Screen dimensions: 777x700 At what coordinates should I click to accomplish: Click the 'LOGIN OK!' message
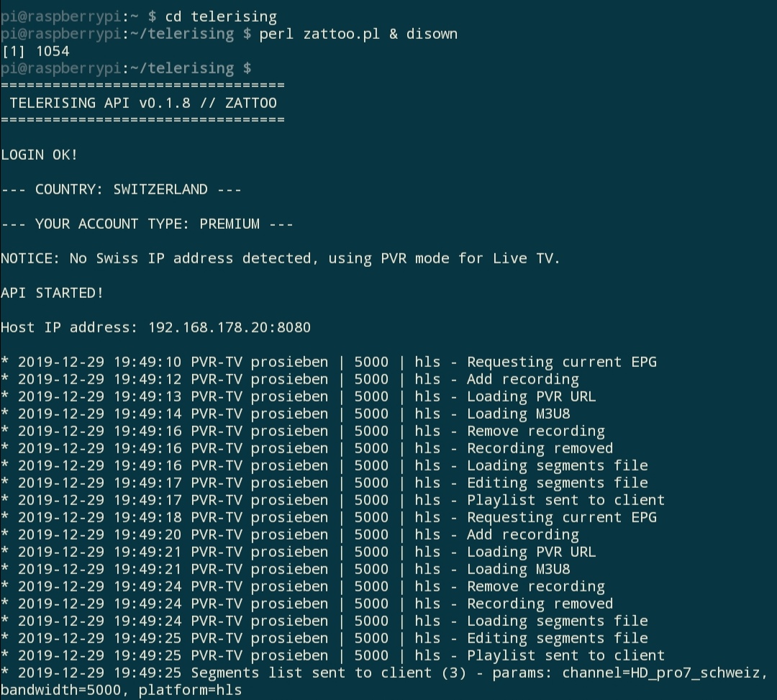pyautogui.click(x=39, y=155)
